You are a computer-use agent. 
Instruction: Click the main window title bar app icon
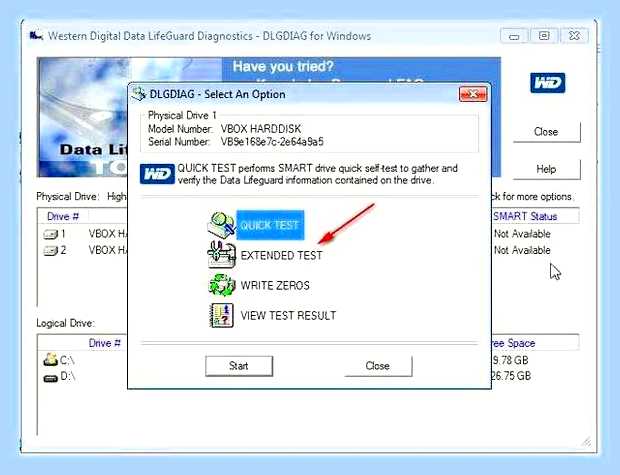36,36
